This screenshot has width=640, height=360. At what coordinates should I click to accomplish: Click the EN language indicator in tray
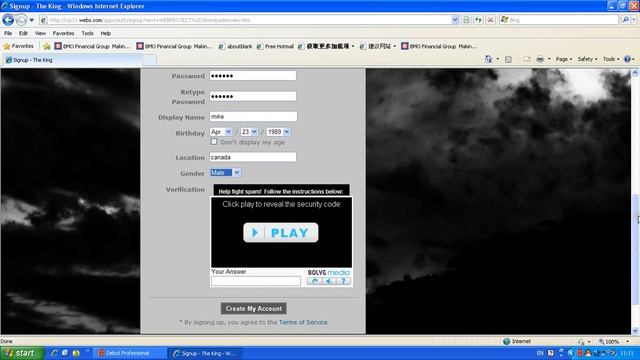[x=540, y=353]
